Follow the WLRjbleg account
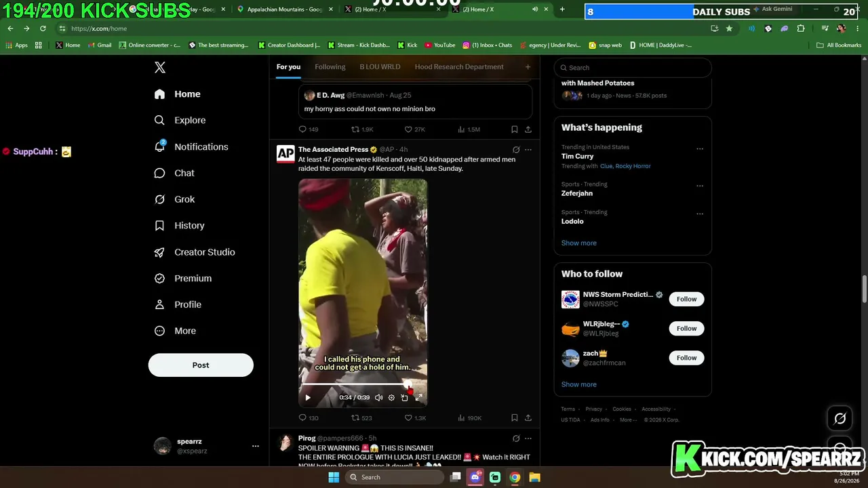The height and width of the screenshot is (488, 868). tap(686, 329)
